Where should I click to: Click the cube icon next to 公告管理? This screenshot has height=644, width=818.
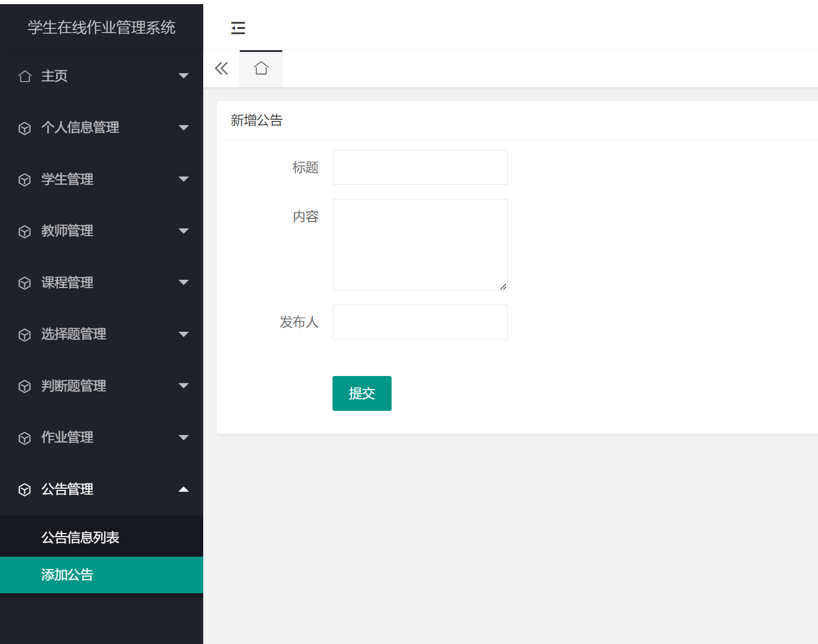(x=25, y=489)
